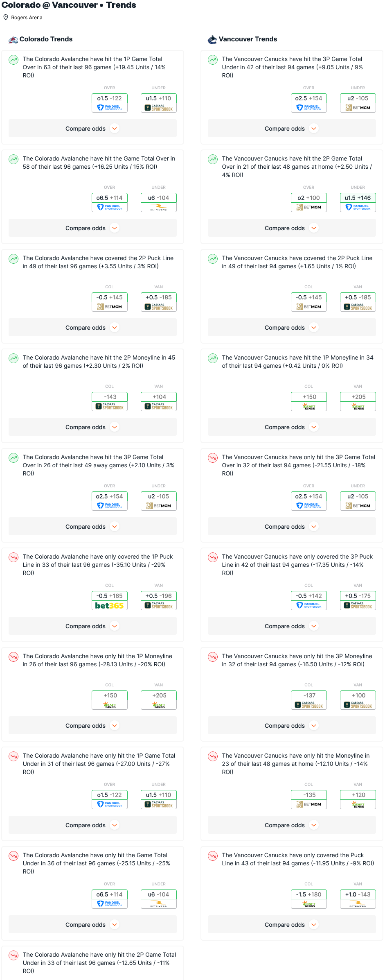Click the Colorado Trends heading
Image resolution: width=385 pixels, height=980 pixels.
click(x=46, y=39)
